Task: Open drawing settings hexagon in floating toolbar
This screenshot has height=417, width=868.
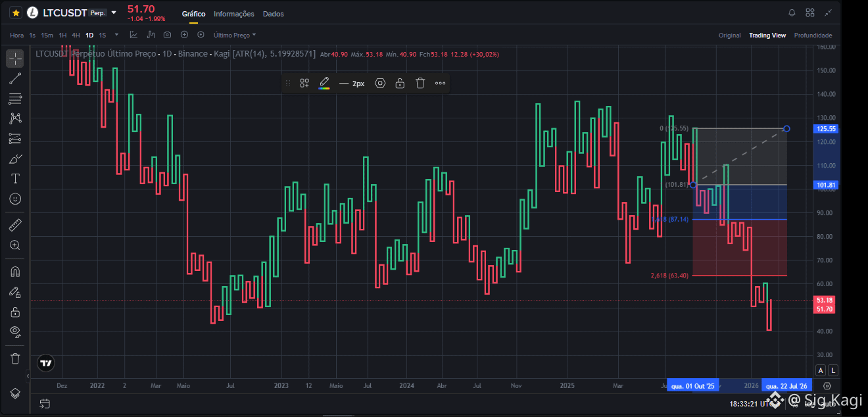Action: (380, 84)
